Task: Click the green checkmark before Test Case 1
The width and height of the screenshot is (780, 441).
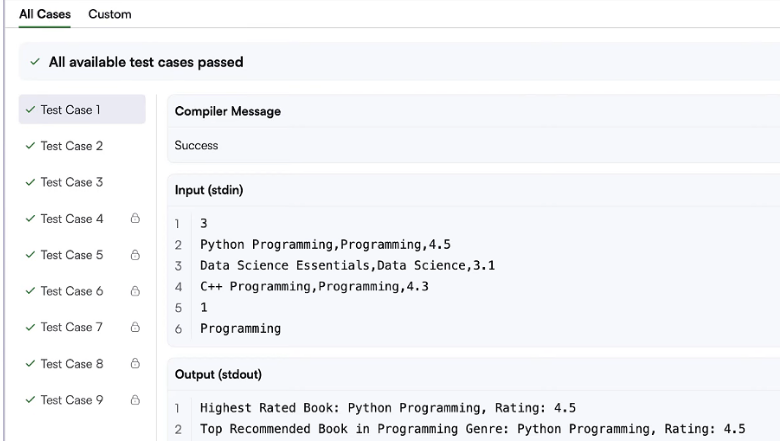Action: click(x=32, y=110)
